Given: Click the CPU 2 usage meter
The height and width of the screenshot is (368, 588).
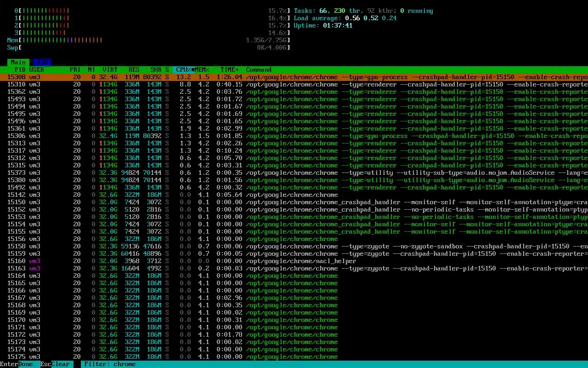Looking at the screenshot, I should [153, 25].
